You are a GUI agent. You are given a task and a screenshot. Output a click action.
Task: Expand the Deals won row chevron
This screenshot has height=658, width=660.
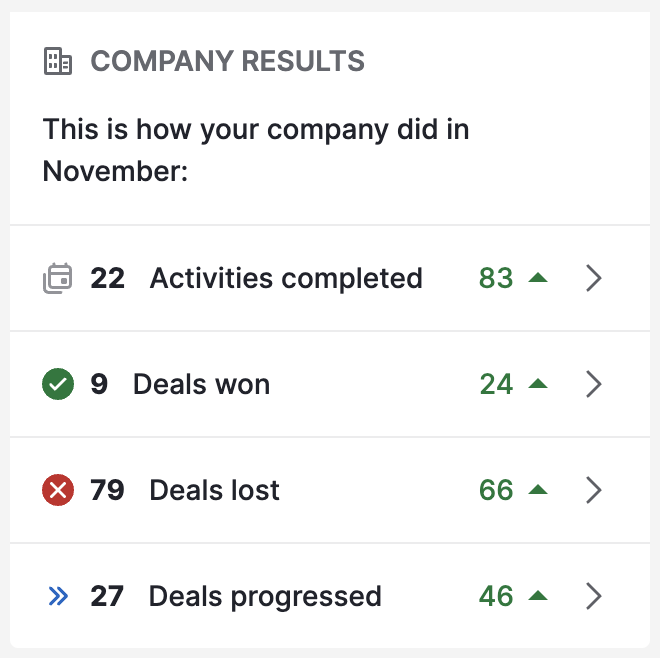point(594,384)
